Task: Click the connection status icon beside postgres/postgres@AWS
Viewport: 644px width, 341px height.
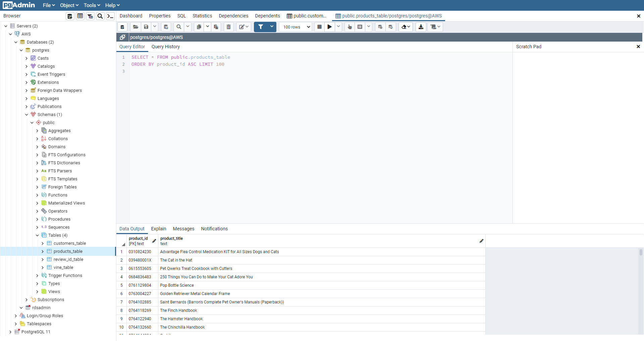Action: tap(123, 37)
